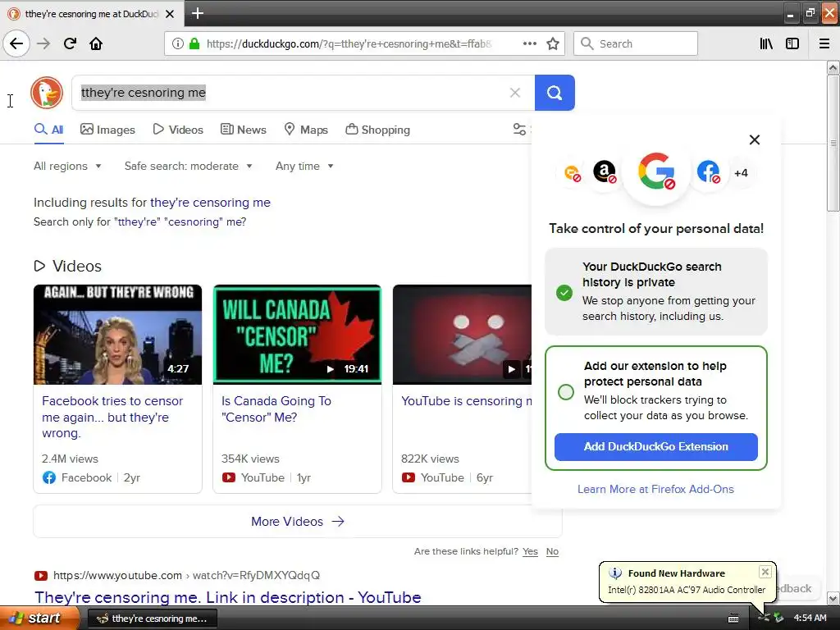840x630 pixels.
Task: Click the page scroll up arrow
Action: coord(833,67)
